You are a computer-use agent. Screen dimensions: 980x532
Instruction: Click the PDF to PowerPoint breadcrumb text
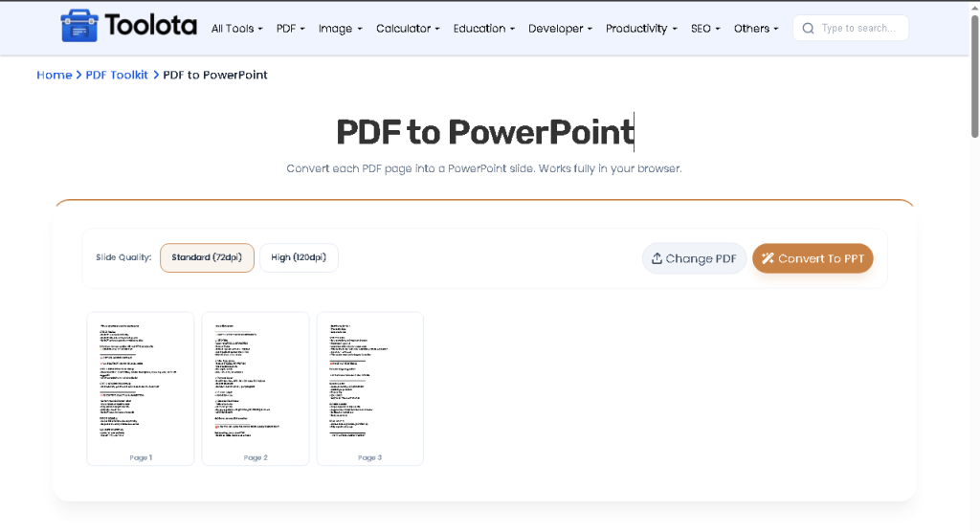[x=215, y=75]
